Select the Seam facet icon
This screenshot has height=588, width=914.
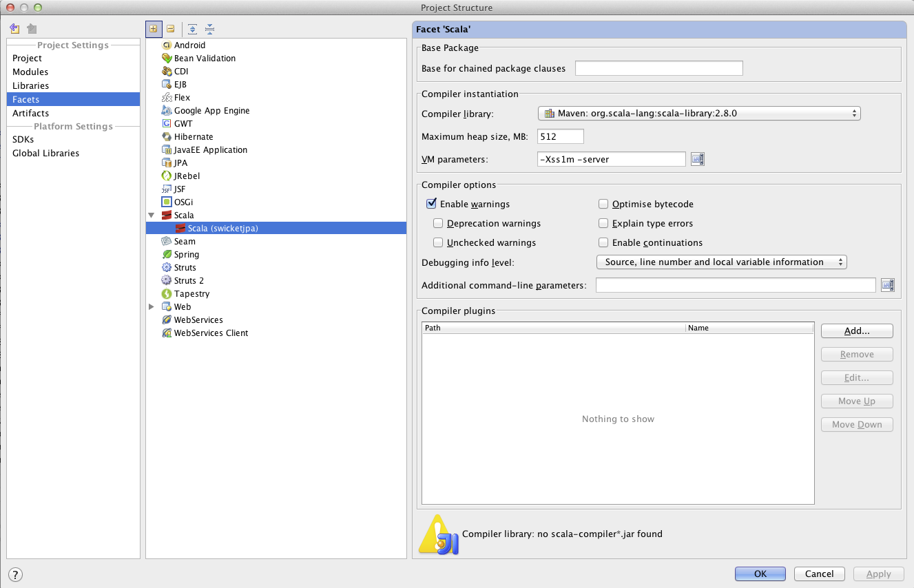click(x=167, y=242)
